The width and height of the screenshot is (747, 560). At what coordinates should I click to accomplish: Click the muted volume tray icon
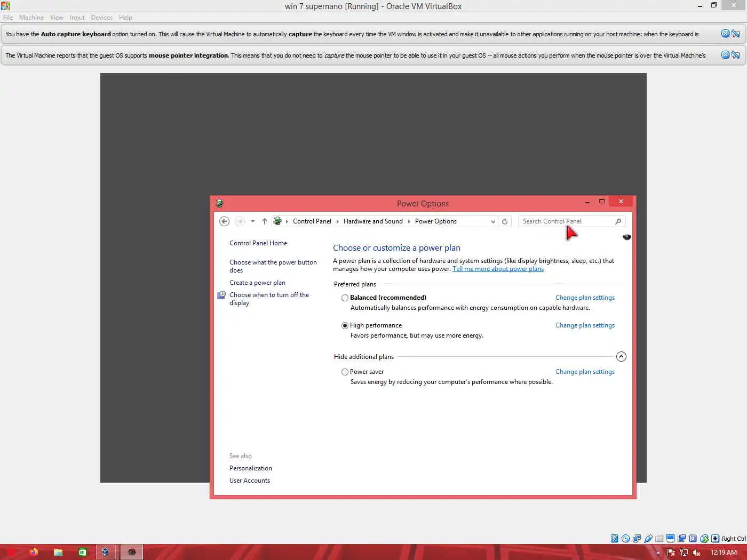pos(696,553)
